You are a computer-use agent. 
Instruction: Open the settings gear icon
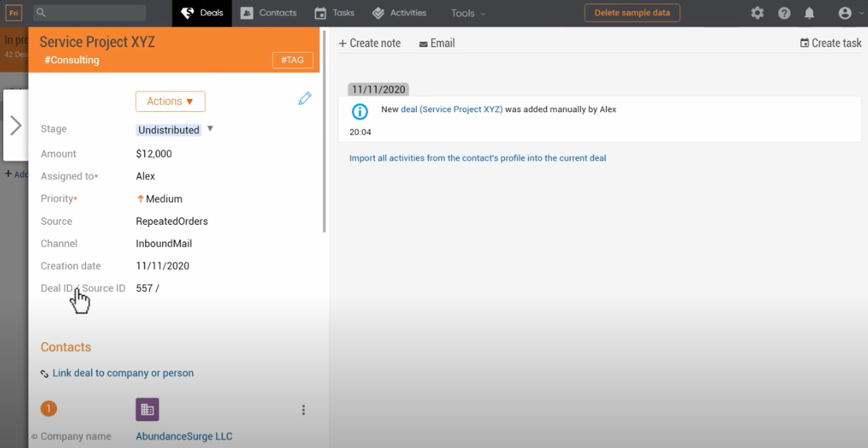coord(757,12)
